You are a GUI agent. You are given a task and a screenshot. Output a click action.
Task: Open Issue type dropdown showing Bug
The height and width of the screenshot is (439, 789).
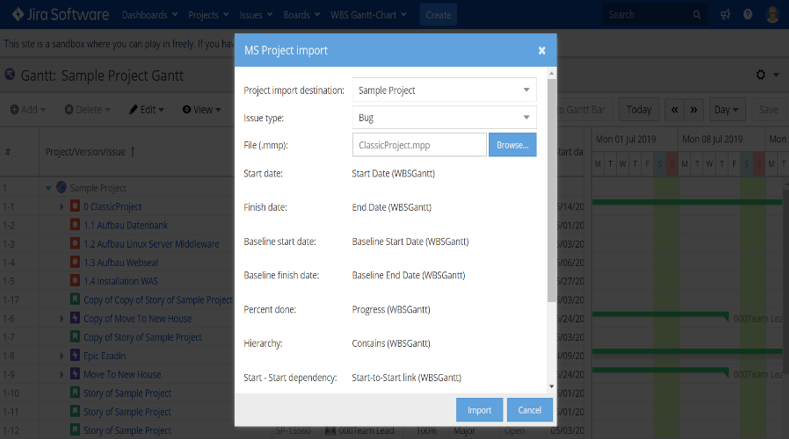pyautogui.click(x=444, y=117)
